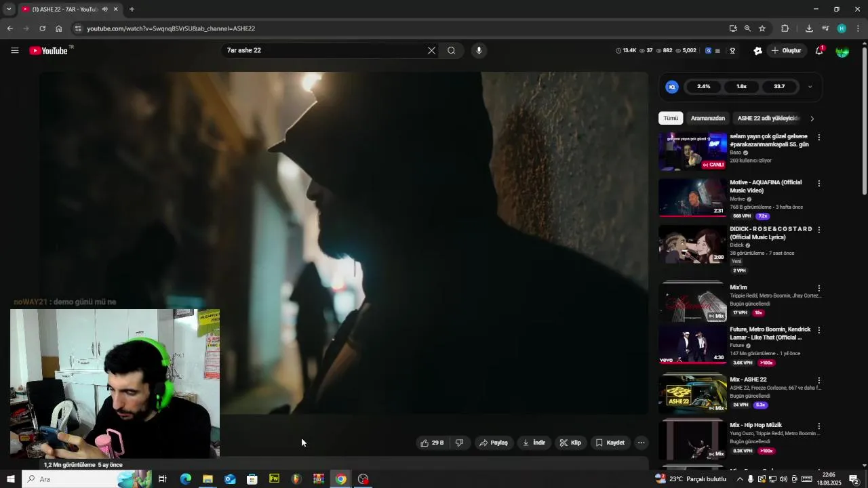Open File Explorer from taskbar
Screen dimensions: 868x488
tap(208, 479)
